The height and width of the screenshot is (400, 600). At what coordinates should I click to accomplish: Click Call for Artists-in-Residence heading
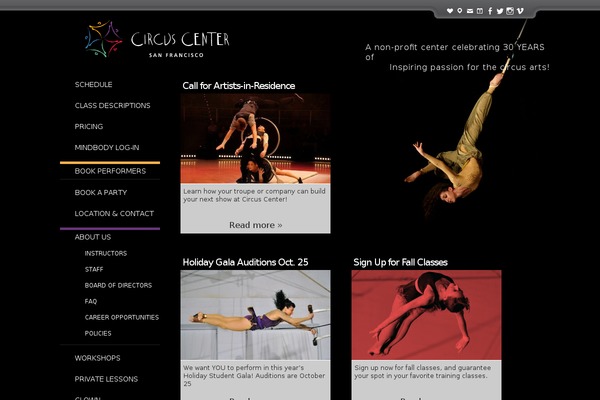[x=238, y=86]
